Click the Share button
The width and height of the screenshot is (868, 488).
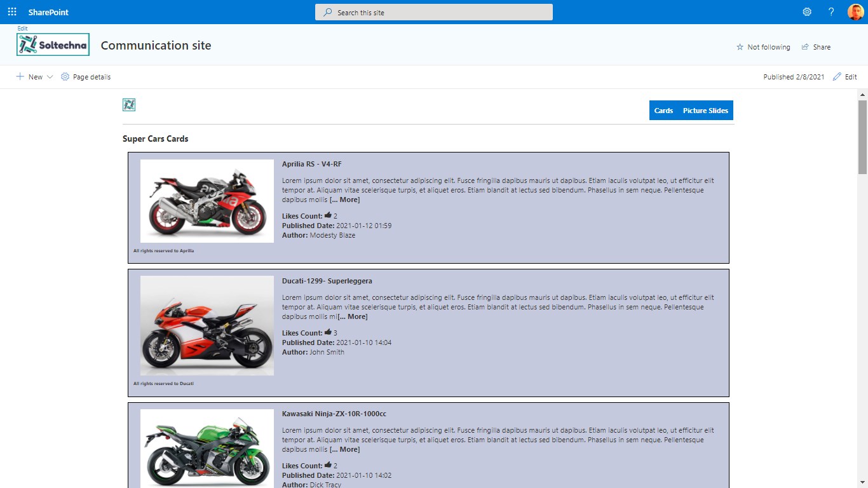pyautogui.click(x=816, y=47)
